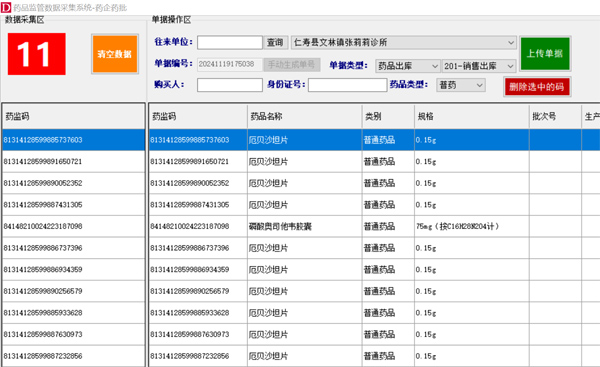
Task: Select code 81314128599891650721 in left list
Action: [73, 161]
